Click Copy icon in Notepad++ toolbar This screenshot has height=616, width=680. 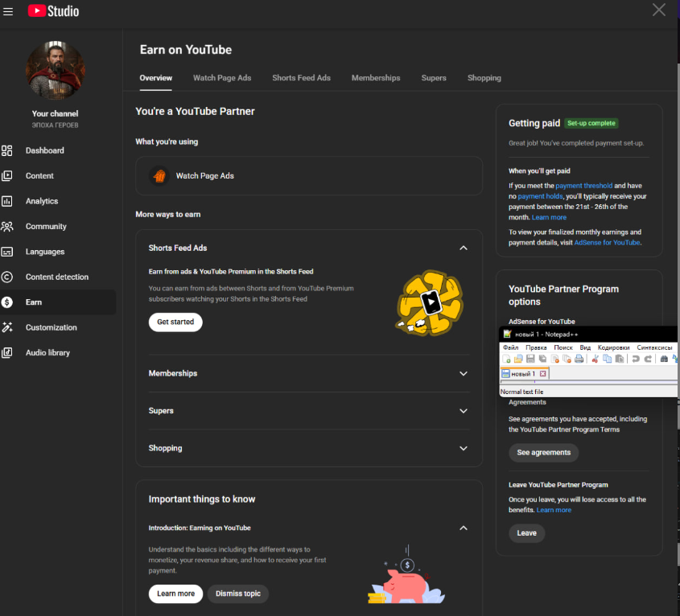pyautogui.click(x=607, y=359)
